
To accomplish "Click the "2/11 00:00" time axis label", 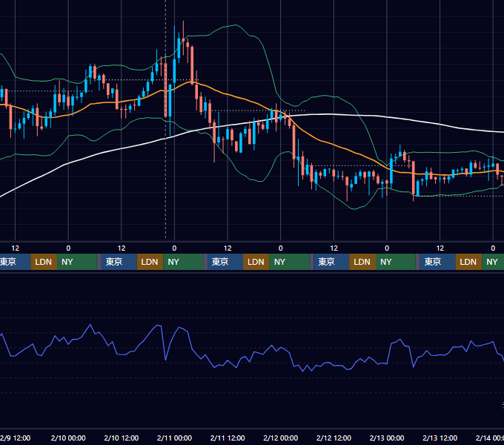I will [174, 438].
